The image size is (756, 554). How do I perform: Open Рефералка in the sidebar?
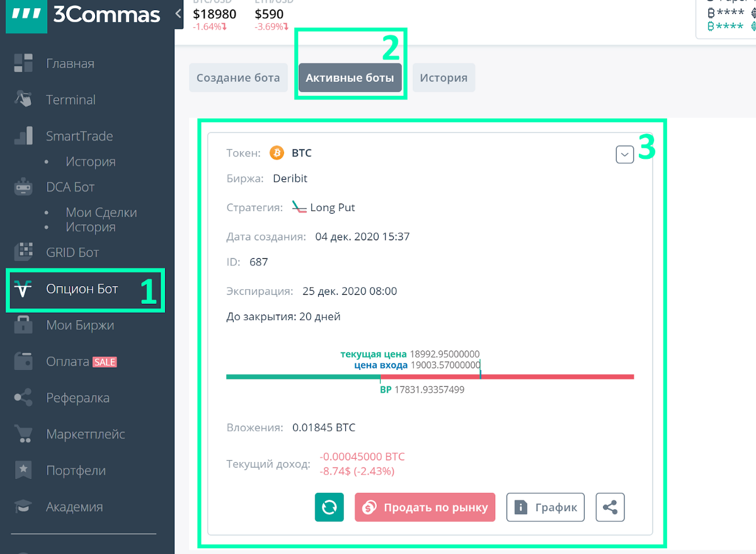pos(77,398)
